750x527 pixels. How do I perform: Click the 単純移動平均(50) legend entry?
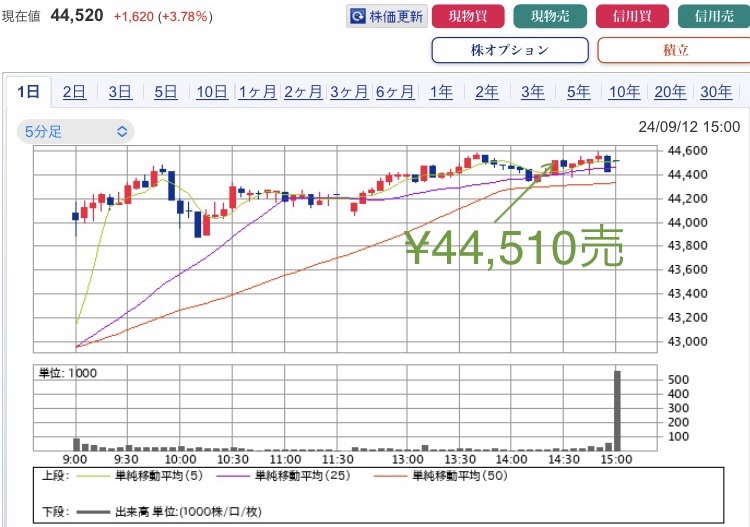tap(441, 476)
